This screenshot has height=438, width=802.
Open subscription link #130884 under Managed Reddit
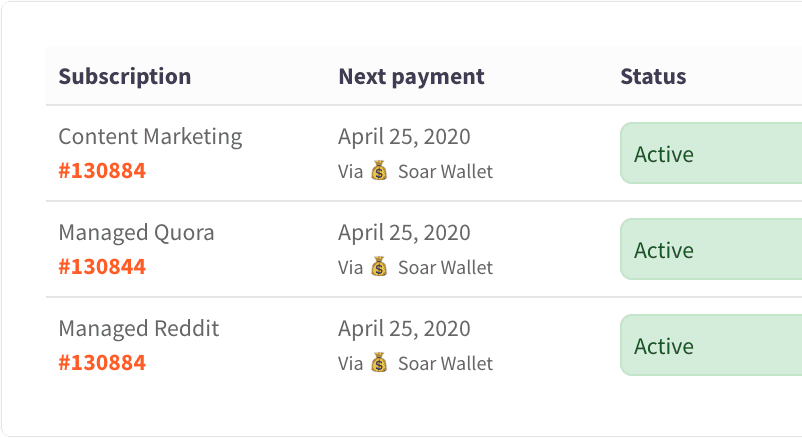tap(102, 363)
